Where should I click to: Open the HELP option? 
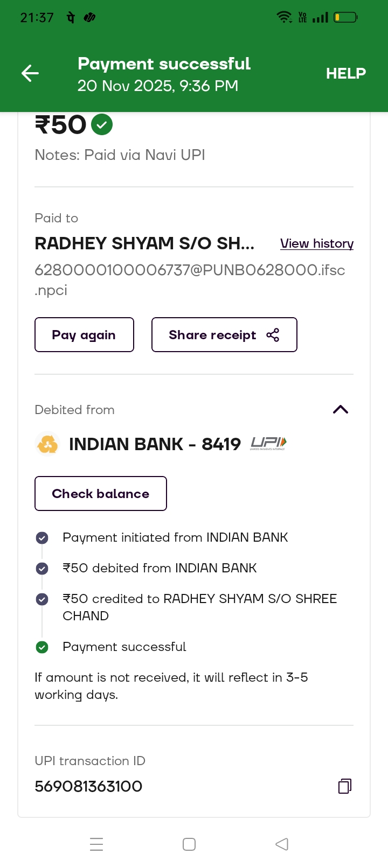pos(346,73)
